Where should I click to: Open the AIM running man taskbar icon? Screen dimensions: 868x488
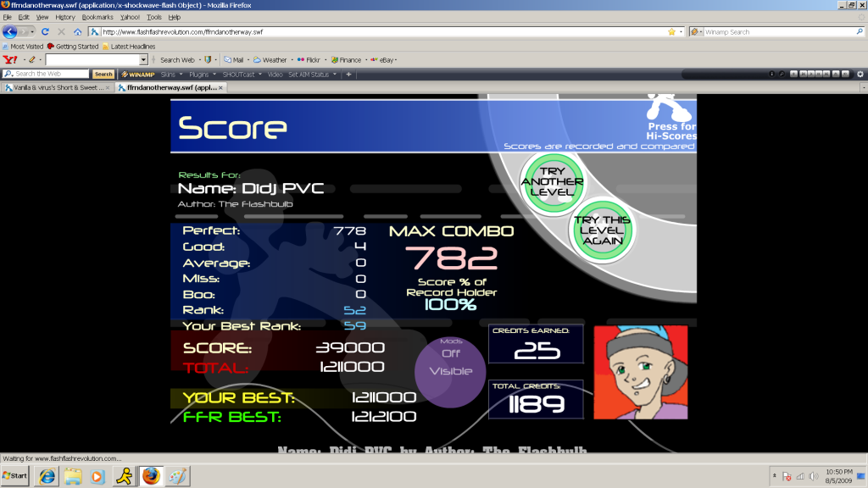(124, 475)
